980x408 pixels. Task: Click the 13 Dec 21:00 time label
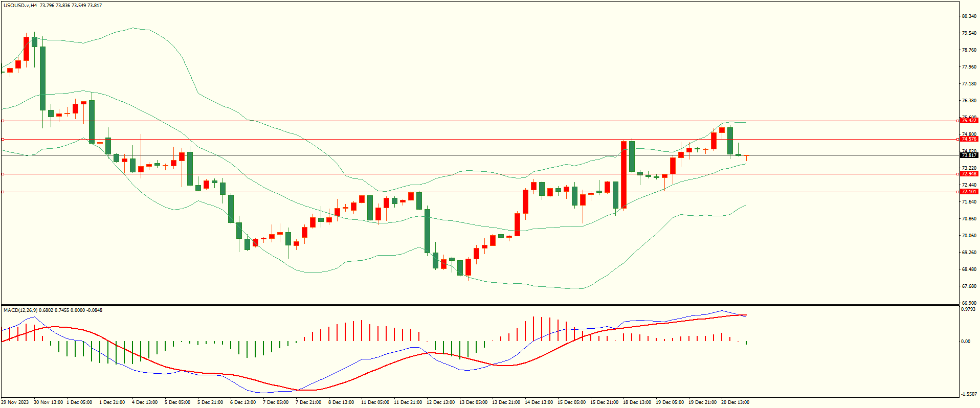pos(506,402)
